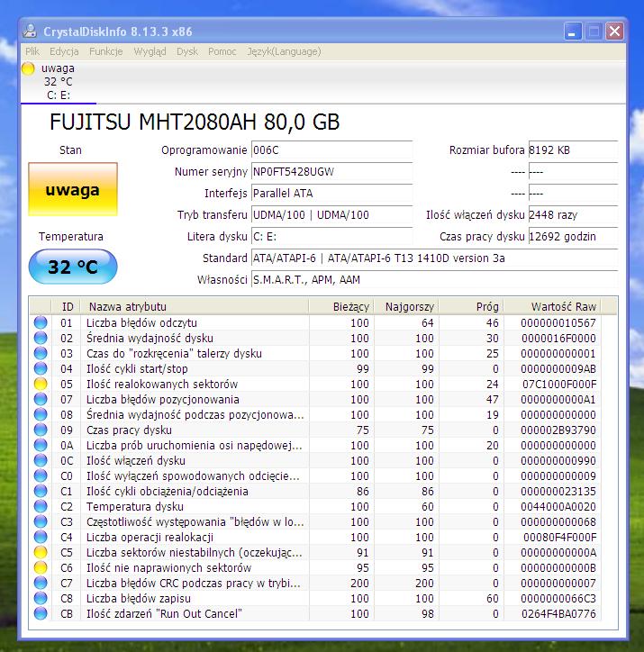Click the FUJITSU MHT2080AH 80,0 GB title
Image resolution: width=644 pixels, height=652 pixels.
tap(195, 122)
